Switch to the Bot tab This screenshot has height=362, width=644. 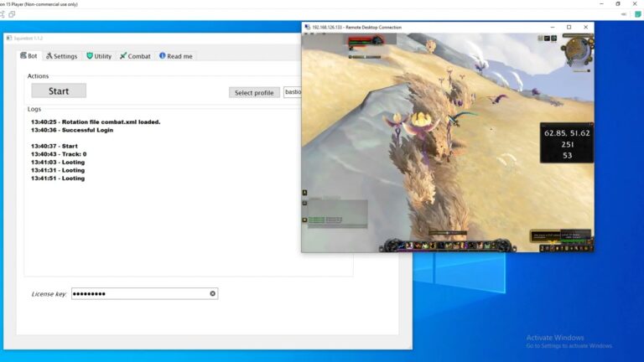click(x=29, y=56)
